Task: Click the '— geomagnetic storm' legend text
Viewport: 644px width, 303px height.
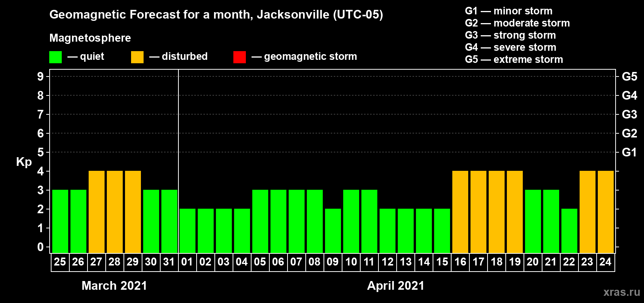Action: tap(304, 56)
